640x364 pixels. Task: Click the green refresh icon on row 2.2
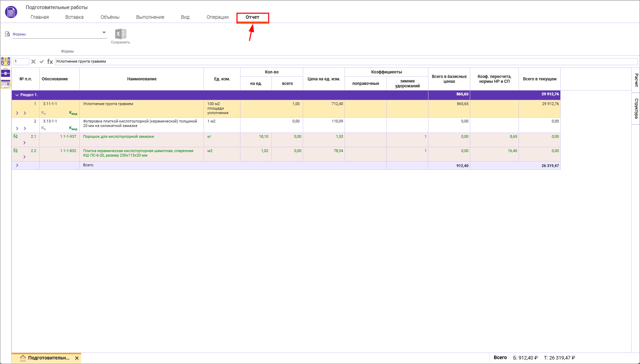click(x=16, y=151)
